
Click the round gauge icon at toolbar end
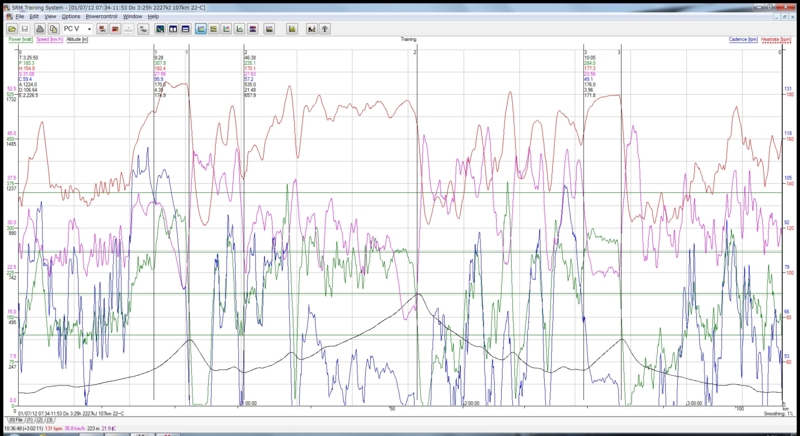(x=324, y=29)
